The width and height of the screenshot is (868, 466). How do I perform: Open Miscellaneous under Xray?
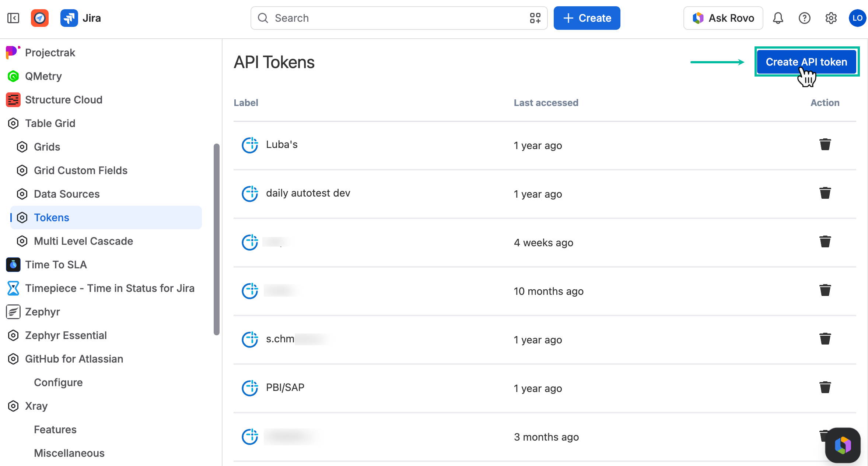tap(69, 453)
